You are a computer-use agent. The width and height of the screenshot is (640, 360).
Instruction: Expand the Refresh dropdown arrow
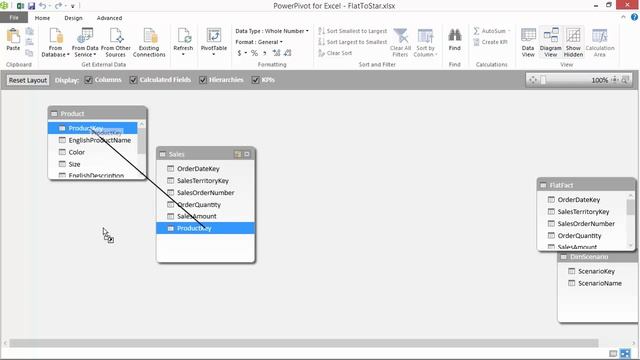click(183, 54)
